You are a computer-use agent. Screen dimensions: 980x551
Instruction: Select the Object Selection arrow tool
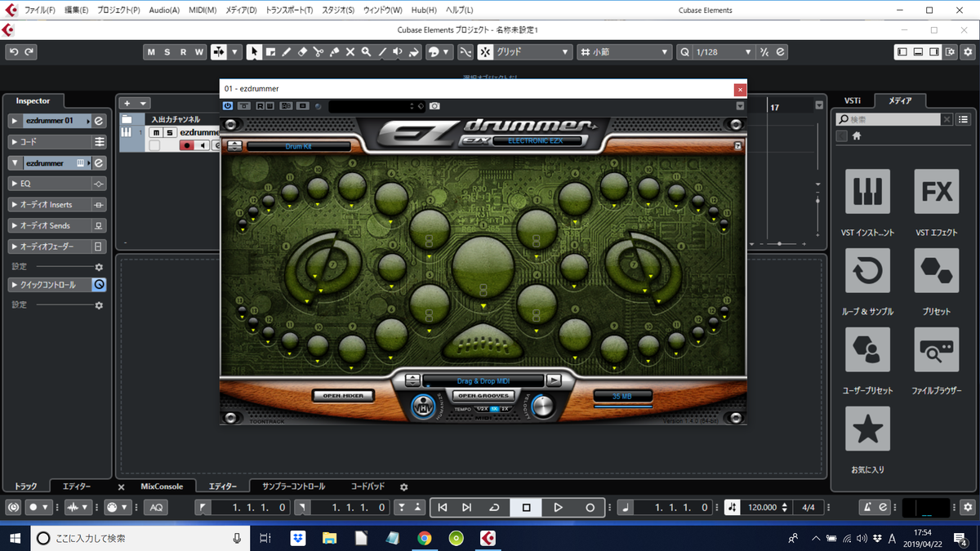click(254, 52)
